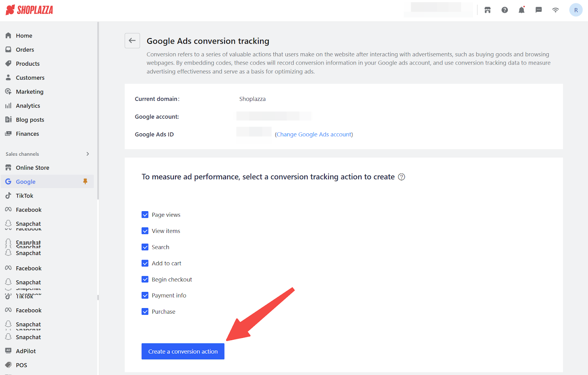Image resolution: width=588 pixels, height=375 pixels.
Task: Uncheck the Page views checkbox
Action: pos(145,215)
